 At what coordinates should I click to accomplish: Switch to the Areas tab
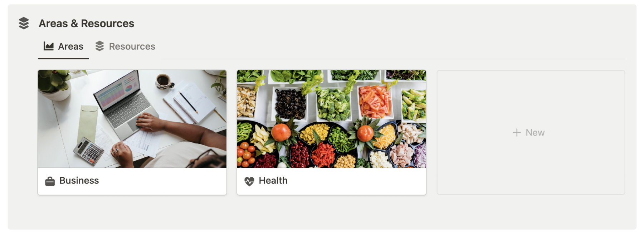[63, 46]
